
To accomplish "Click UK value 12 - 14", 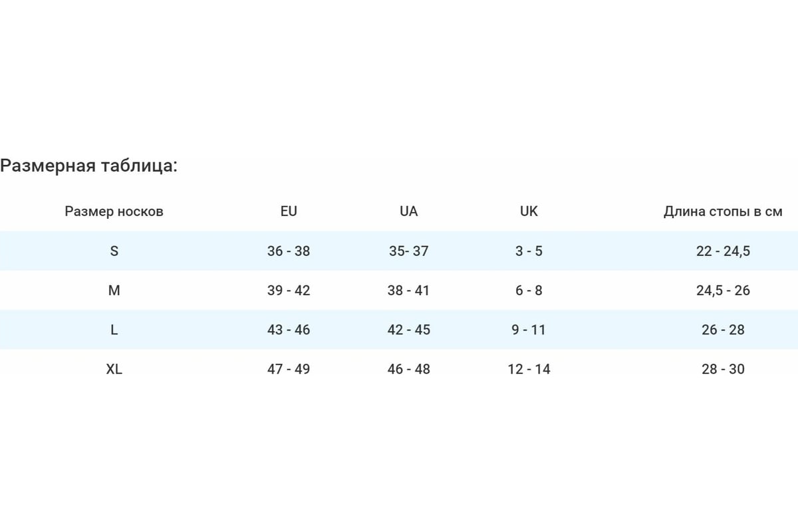I will [529, 368].
